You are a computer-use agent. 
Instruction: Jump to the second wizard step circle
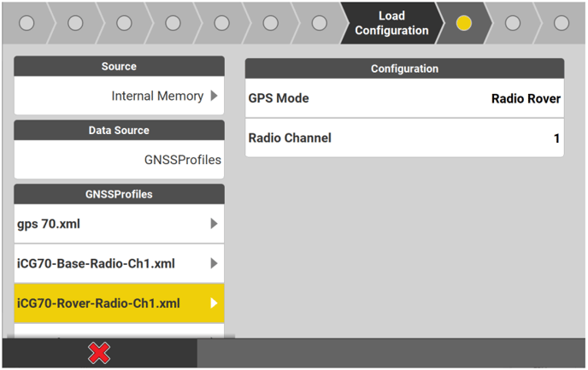tap(75, 23)
